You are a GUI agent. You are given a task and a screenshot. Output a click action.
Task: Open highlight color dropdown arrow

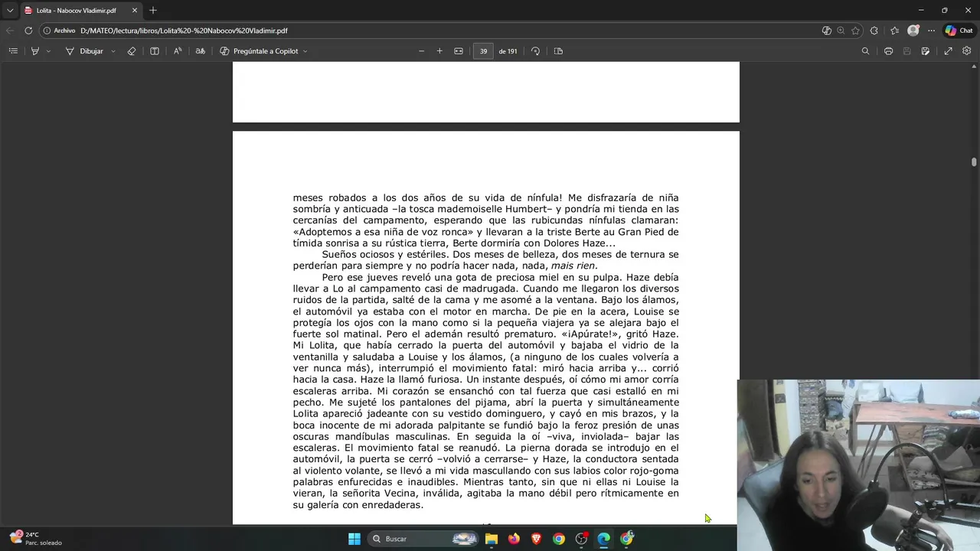click(48, 51)
